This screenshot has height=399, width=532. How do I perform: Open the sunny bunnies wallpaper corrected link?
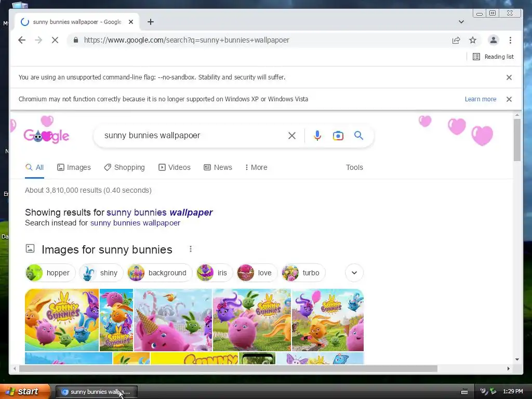point(159,212)
